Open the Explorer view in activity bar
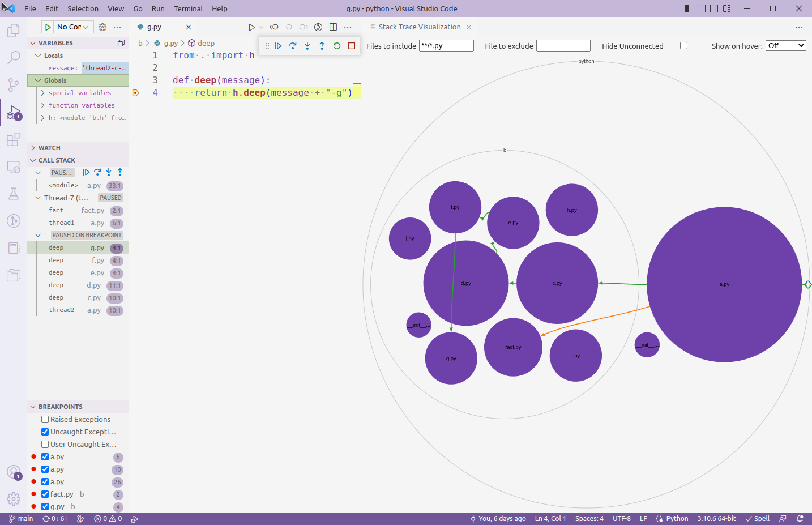Image resolution: width=812 pixels, height=525 pixels. [x=14, y=30]
